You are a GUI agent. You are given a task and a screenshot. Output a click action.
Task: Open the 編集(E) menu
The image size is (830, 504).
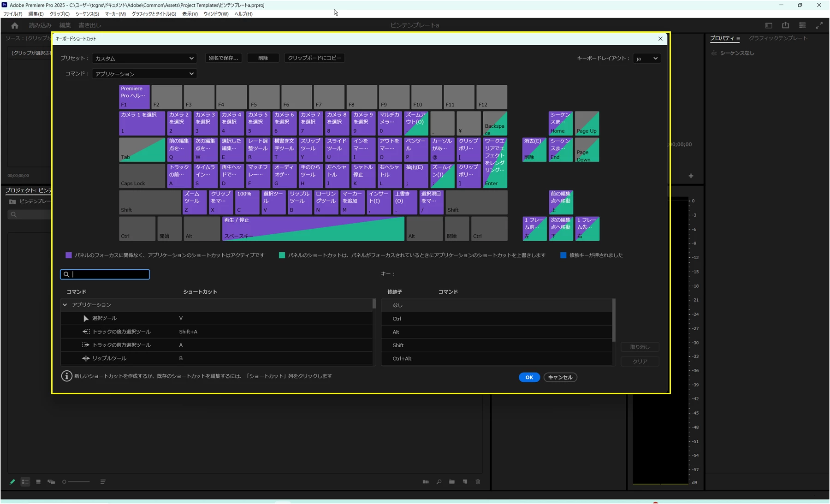coord(36,14)
